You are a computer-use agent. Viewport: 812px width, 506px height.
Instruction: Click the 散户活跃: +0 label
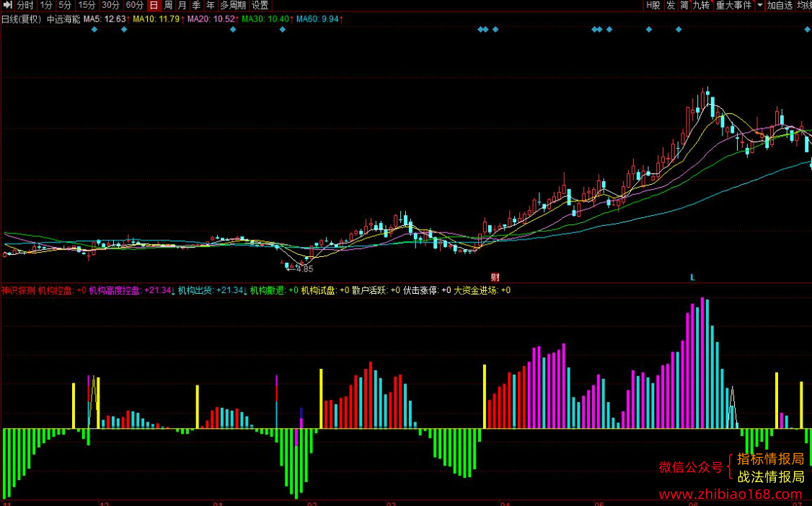376,290
